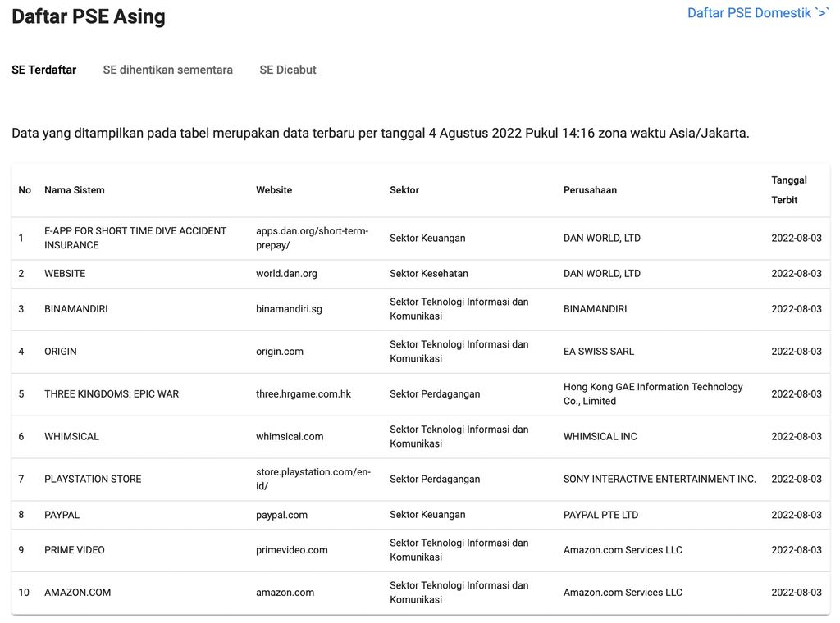Select PLAYSTATION STORE system name
Image resolution: width=840 pixels, height=623 pixels.
click(93, 479)
